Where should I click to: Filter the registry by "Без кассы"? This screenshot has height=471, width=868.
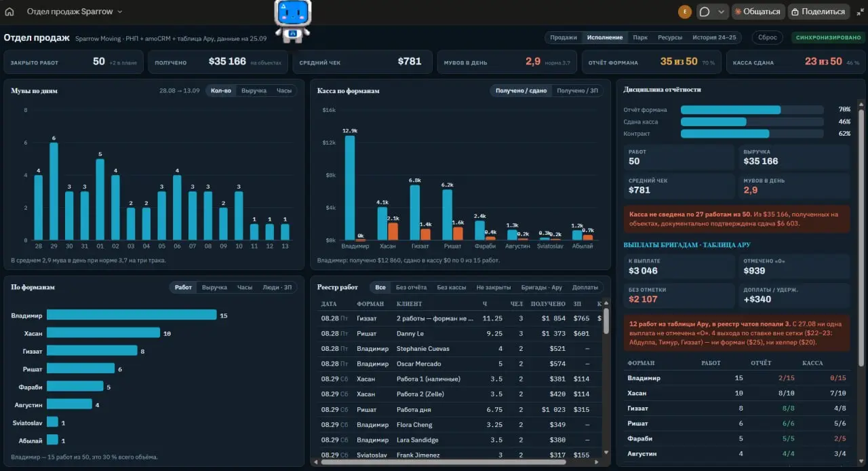pyautogui.click(x=451, y=288)
